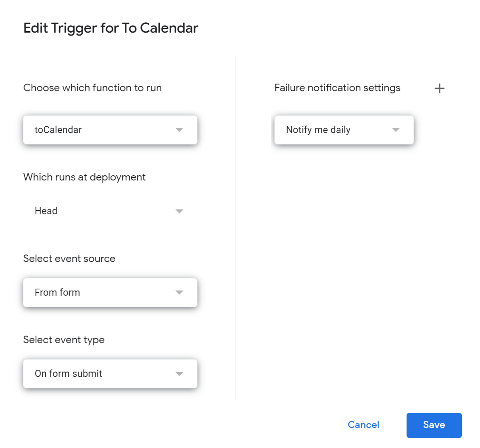Click the Select event type label
480x448 pixels.
click(x=64, y=340)
